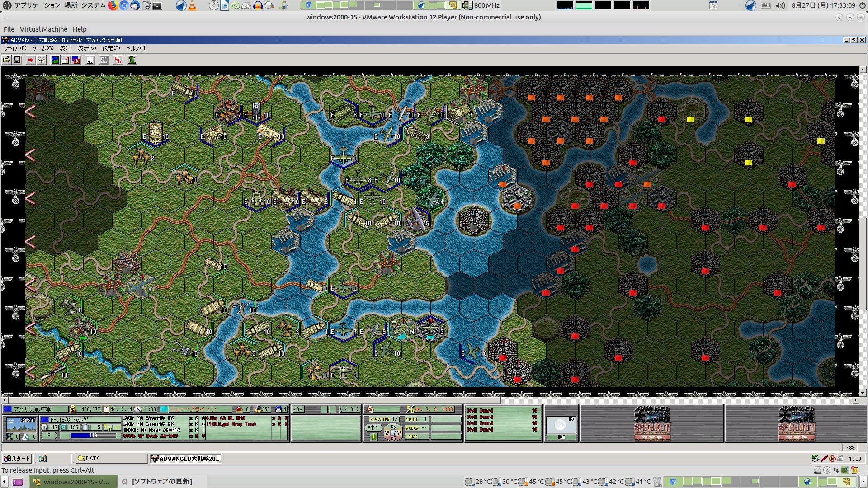The height and width of the screenshot is (488, 868).
Task: Click the blue-red emblem toolbar icon
Action: [76, 60]
